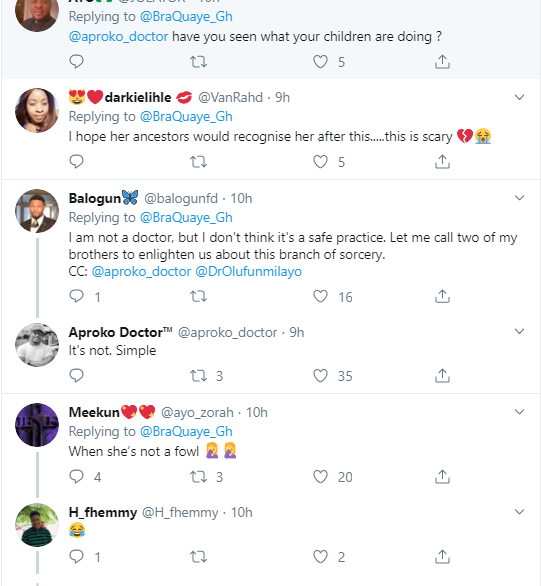Open @DrOlufunmilayo mention in Balogun's tweet

[248, 271]
